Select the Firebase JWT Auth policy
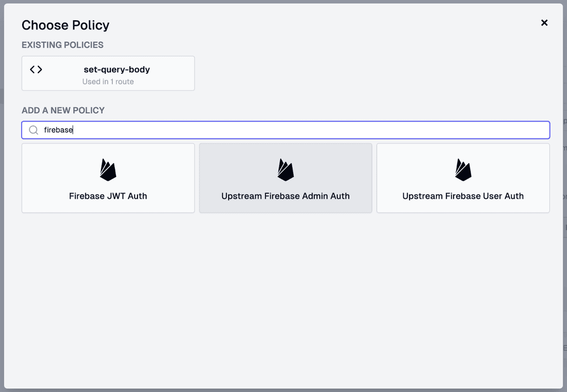 (x=108, y=178)
